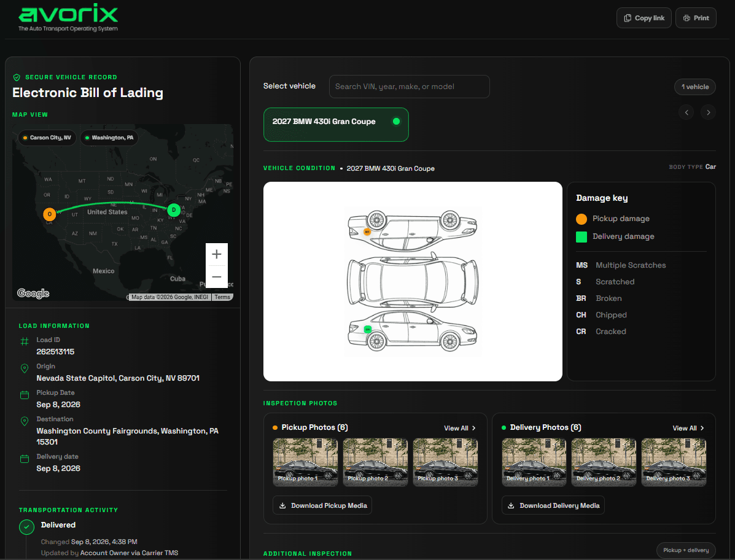Expand Delivery Photos with View All
The height and width of the screenshot is (560, 735).
pos(688,429)
